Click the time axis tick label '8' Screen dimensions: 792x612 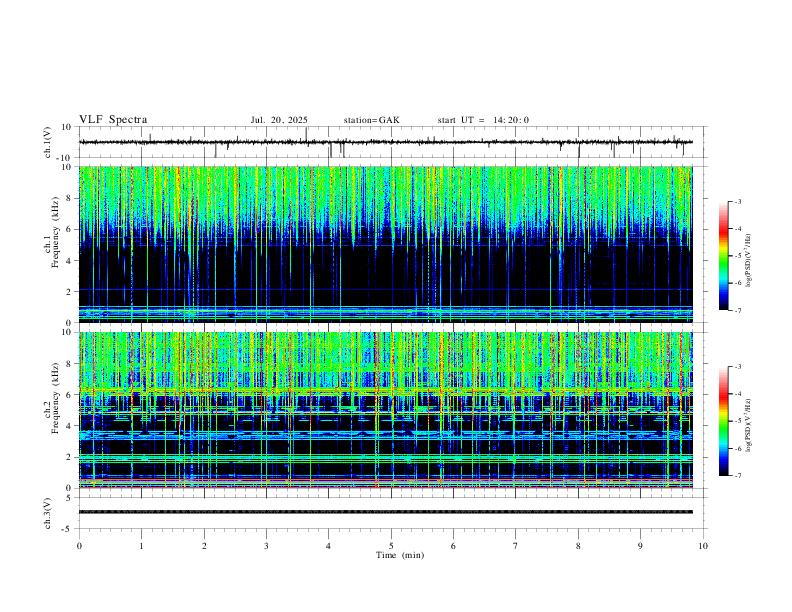click(578, 546)
